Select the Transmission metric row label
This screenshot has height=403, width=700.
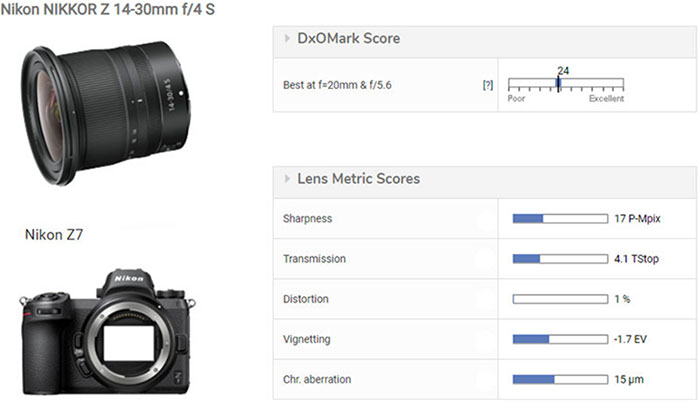(x=315, y=258)
